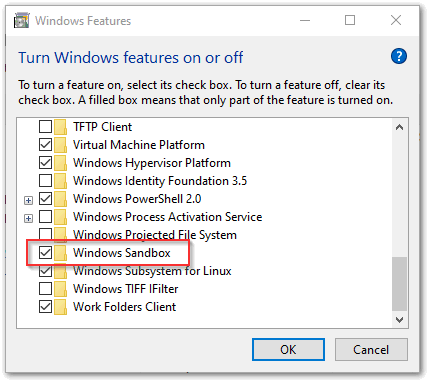Uncheck Virtual Machine Platform
The image size is (429, 382).
coord(45,145)
